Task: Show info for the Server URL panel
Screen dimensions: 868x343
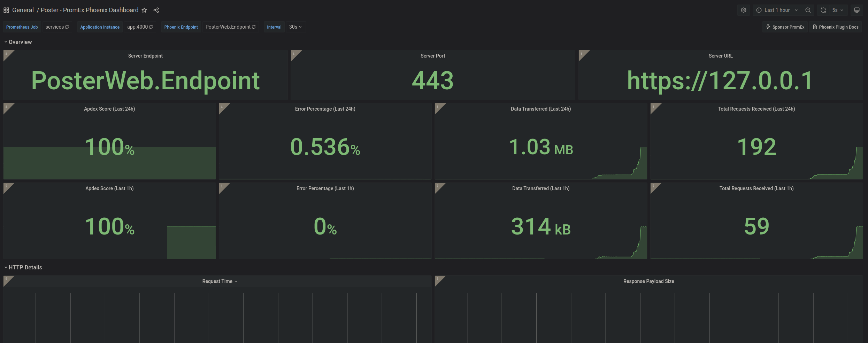Action: [582, 53]
